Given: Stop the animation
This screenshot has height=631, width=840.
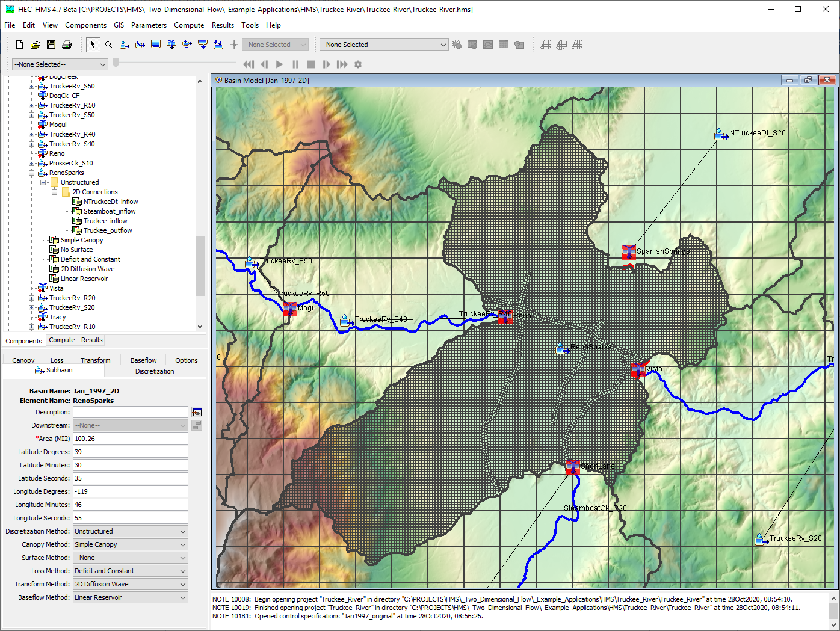Looking at the screenshot, I should pyautogui.click(x=311, y=64).
